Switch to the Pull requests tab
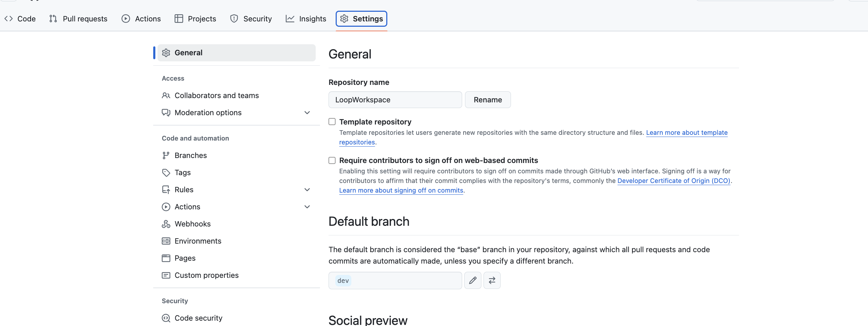The height and width of the screenshot is (326, 868). 78,19
